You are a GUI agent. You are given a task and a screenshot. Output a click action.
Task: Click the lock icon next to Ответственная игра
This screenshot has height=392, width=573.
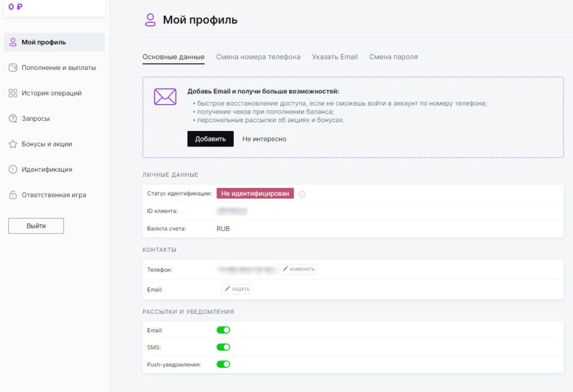[x=13, y=195]
